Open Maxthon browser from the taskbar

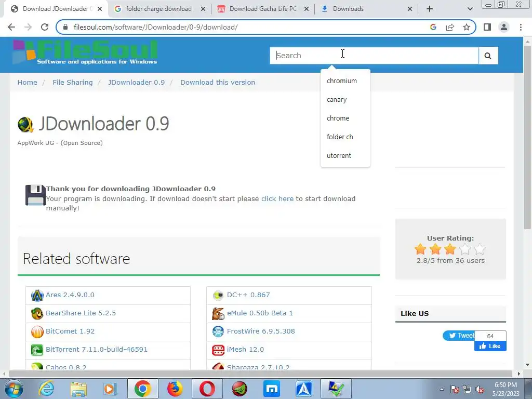[272, 389]
